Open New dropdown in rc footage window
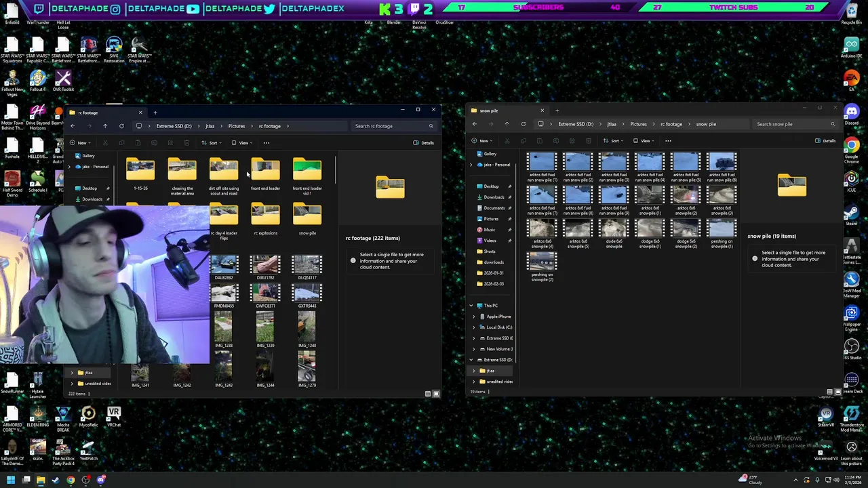Image resolution: width=868 pixels, height=488 pixels. (x=81, y=143)
